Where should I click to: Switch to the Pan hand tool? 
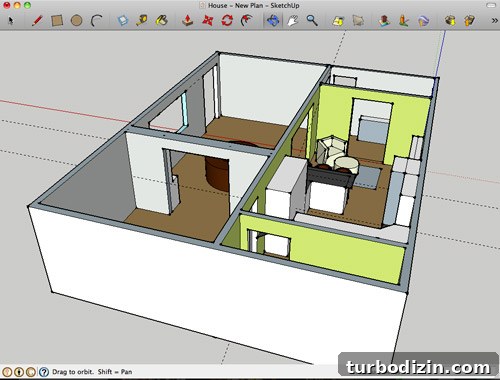click(x=292, y=21)
